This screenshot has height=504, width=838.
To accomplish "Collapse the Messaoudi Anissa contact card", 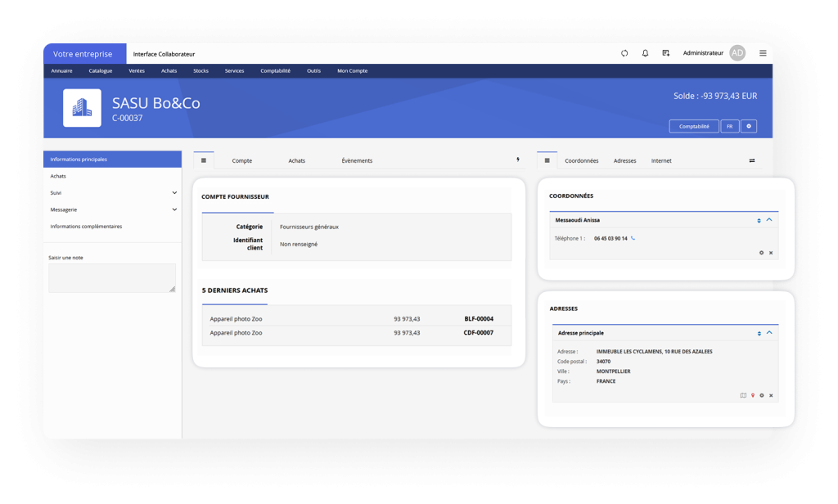I will click(x=769, y=220).
